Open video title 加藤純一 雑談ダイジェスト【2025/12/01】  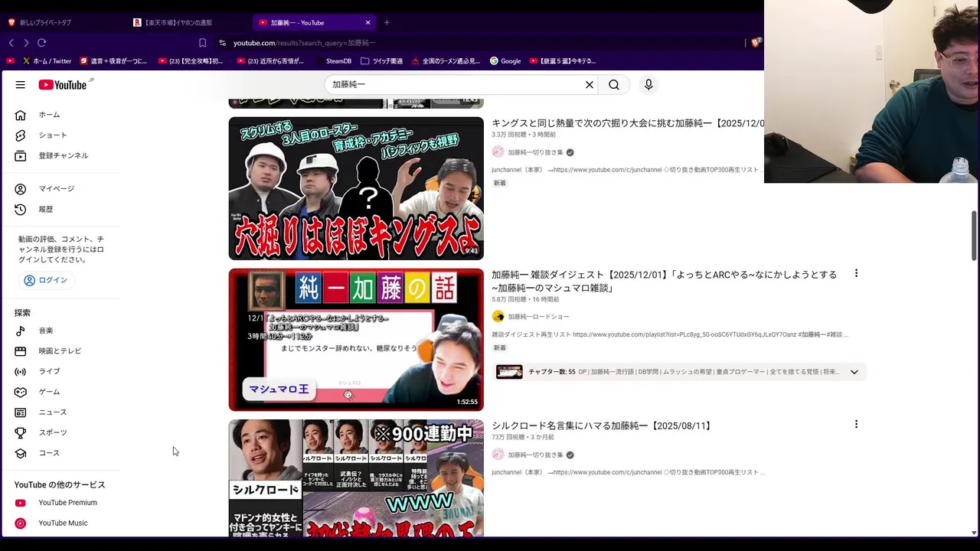coord(664,281)
